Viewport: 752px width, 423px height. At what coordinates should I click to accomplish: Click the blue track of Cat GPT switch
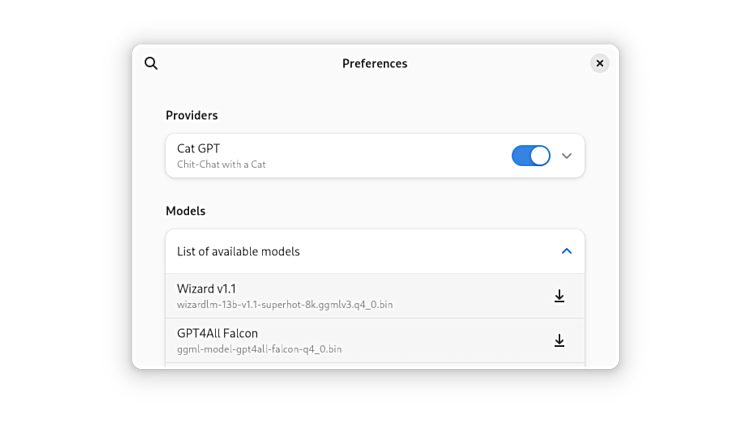520,156
